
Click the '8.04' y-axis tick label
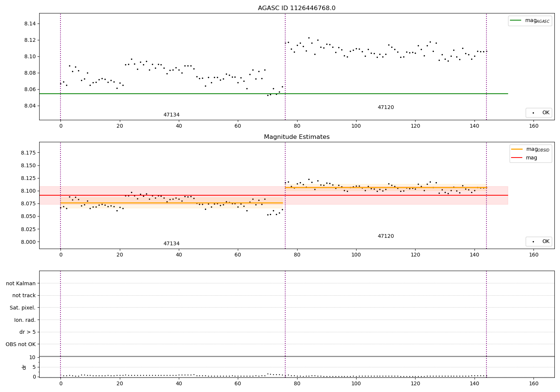tap(30, 106)
